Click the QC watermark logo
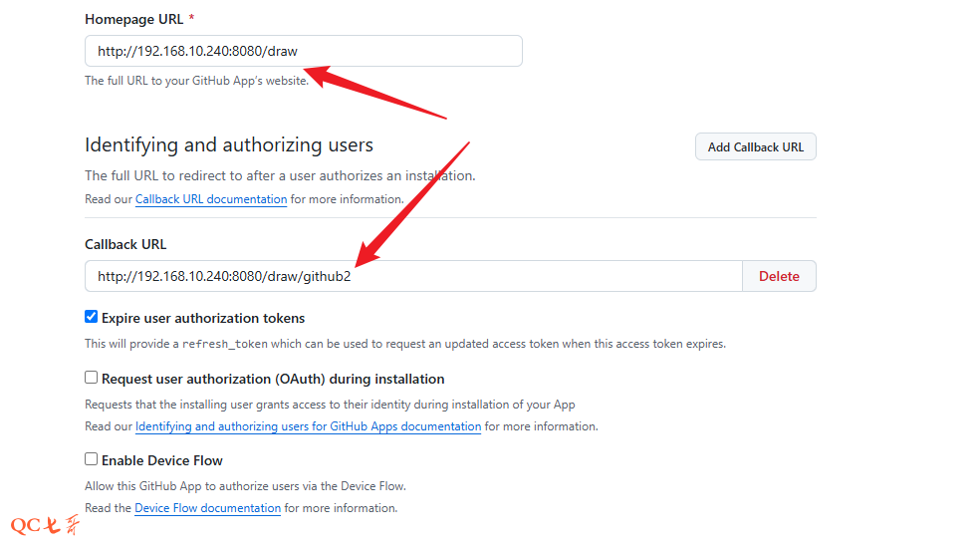The image size is (980, 547). (44, 525)
